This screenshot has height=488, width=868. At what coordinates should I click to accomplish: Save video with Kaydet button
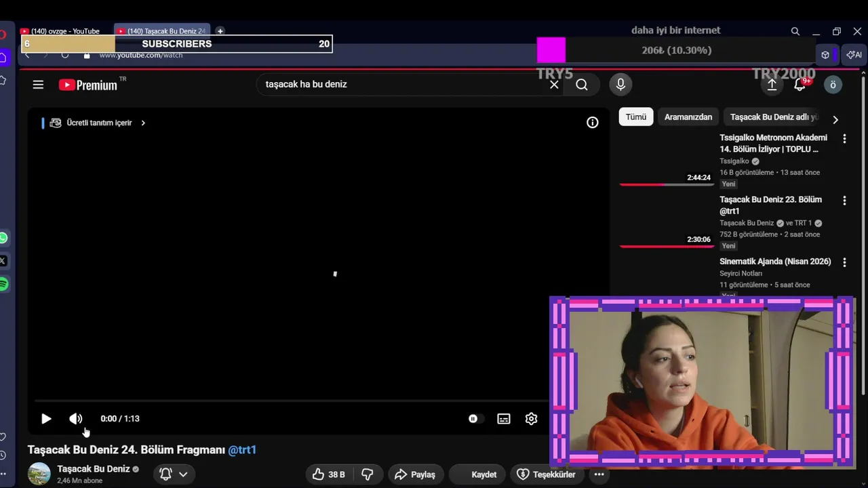tap(478, 474)
